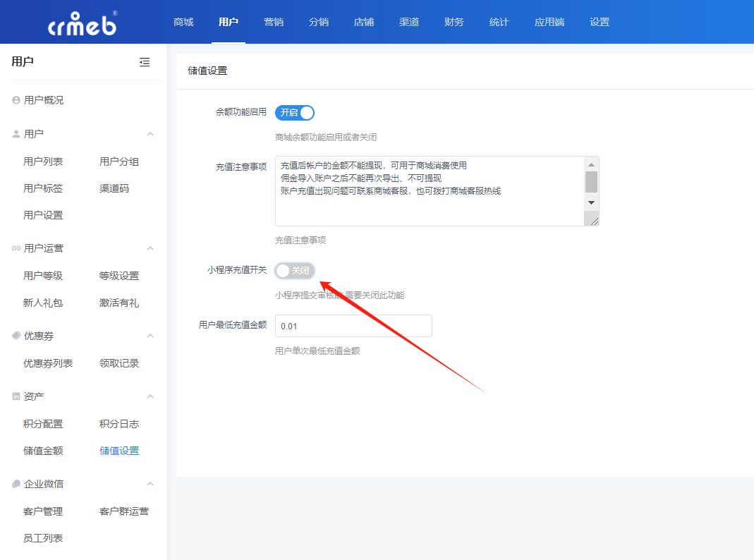The width and height of the screenshot is (754, 560).
Task: Collapse the 用户 sidebar group chevron
Action: (150, 134)
